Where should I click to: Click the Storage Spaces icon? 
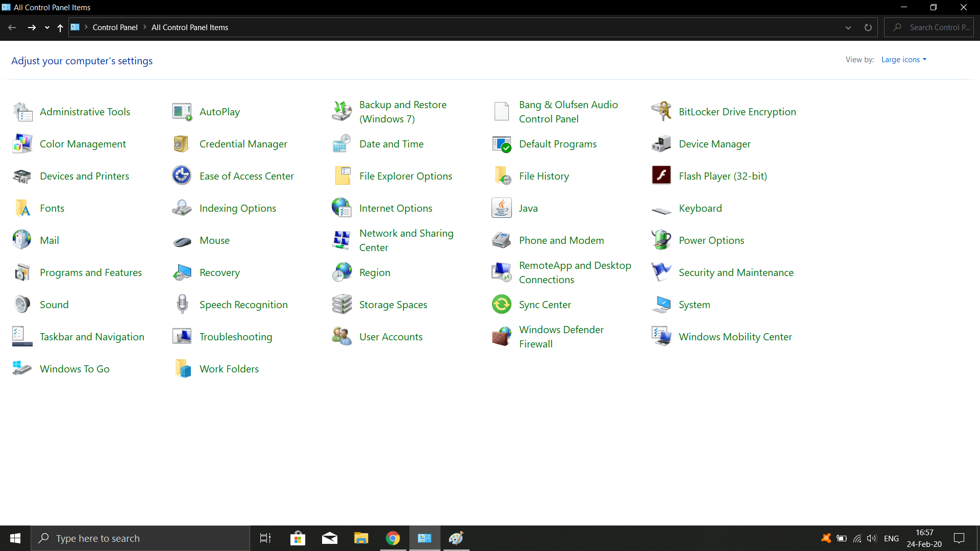(x=342, y=305)
